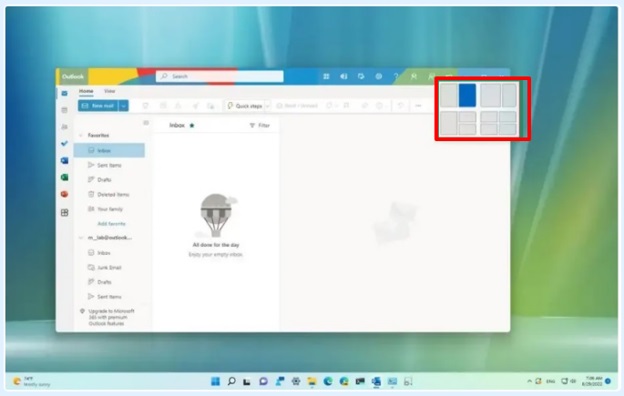Select the Junk Email folder
The width and height of the screenshot is (624, 396).
109,267
